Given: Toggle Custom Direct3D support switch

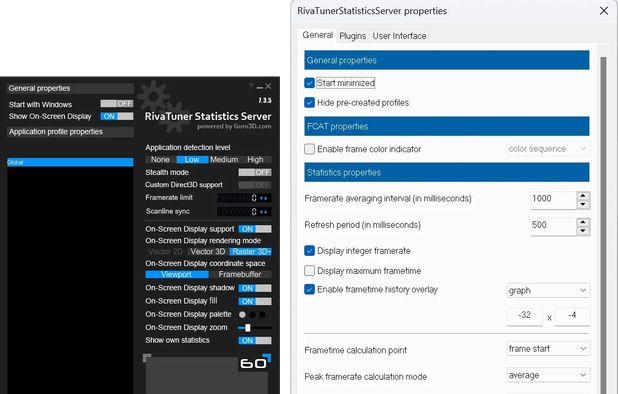Looking at the screenshot, I should pyautogui.click(x=255, y=185).
